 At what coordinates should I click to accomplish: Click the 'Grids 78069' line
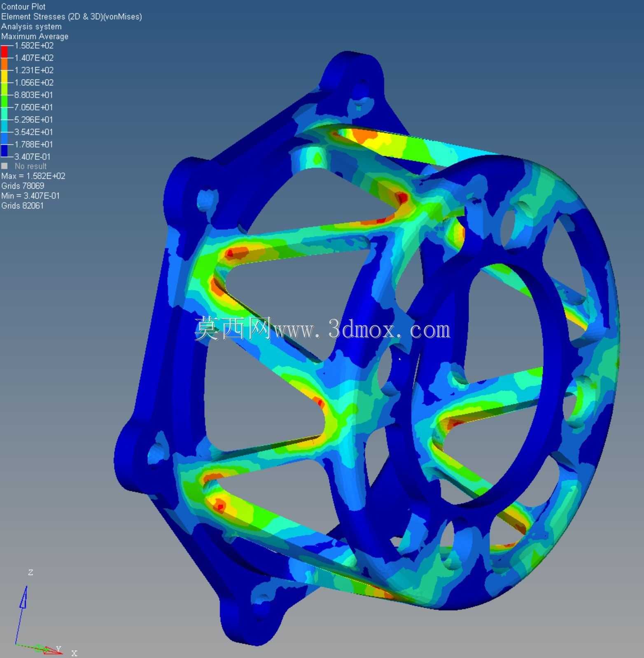click(x=23, y=186)
